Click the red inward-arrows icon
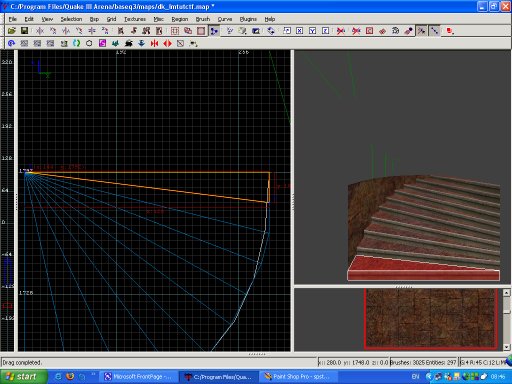Viewport: 512px width, 384px height. (x=154, y=43)
